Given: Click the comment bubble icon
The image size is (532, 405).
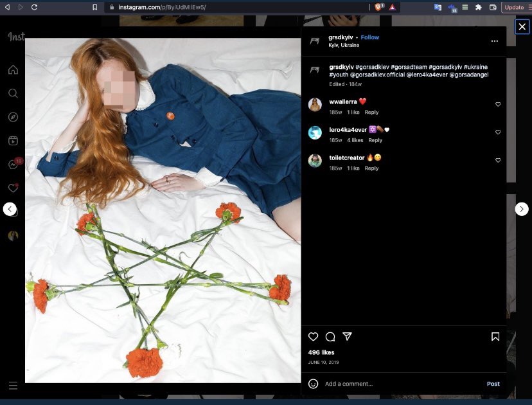Looking at the screenshot, I should (x=330, y=336).
